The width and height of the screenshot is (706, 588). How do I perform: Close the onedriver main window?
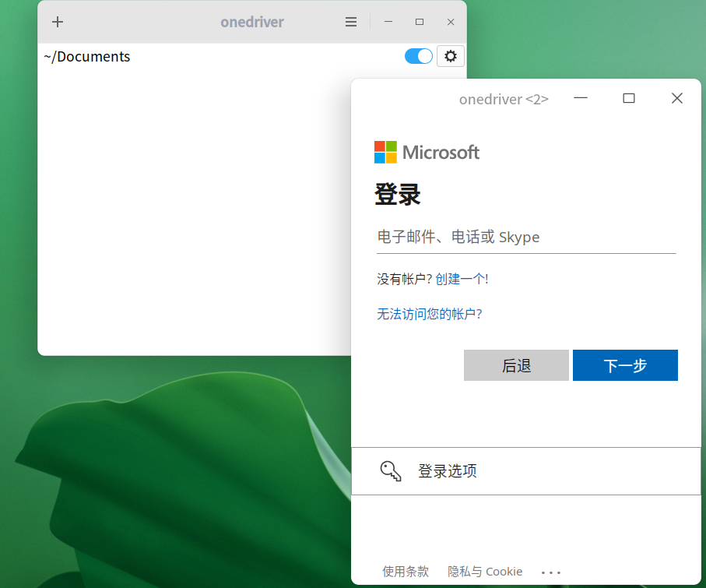point(451,22)
